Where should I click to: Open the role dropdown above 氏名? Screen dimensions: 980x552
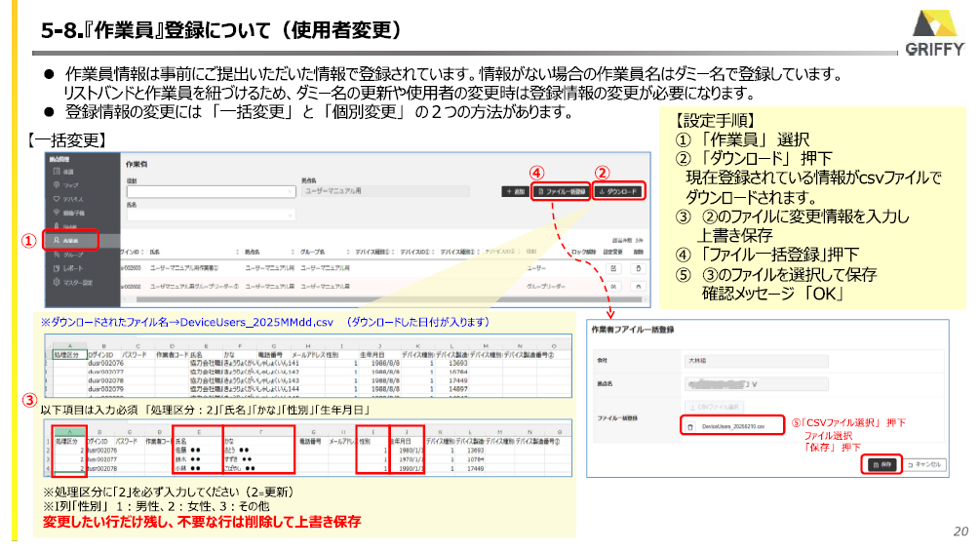211,191
